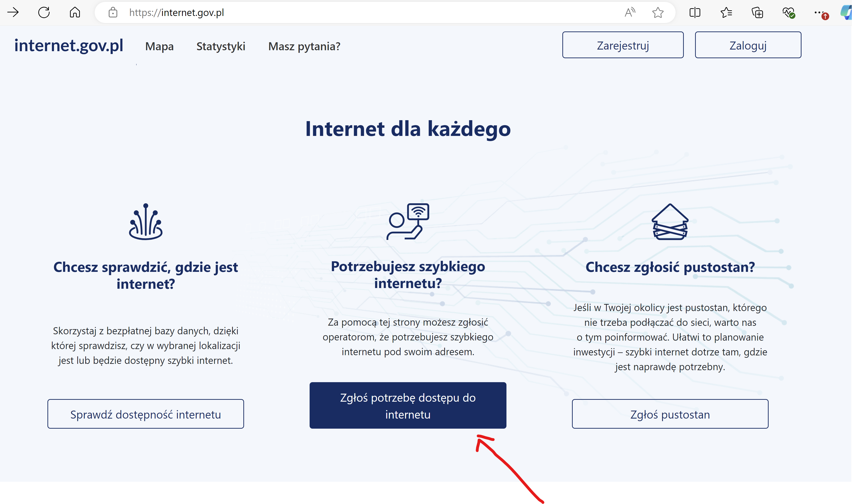This screenshot has width=852, height=504.
Task: Open the Statystyki menu item
Action: pyautogui.click(x=221, y=46)
